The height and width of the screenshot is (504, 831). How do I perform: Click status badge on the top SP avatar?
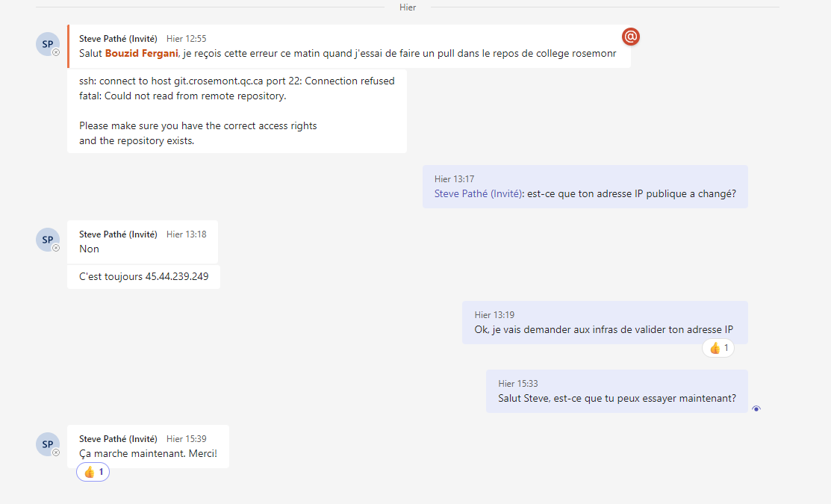tap(56, 52)
